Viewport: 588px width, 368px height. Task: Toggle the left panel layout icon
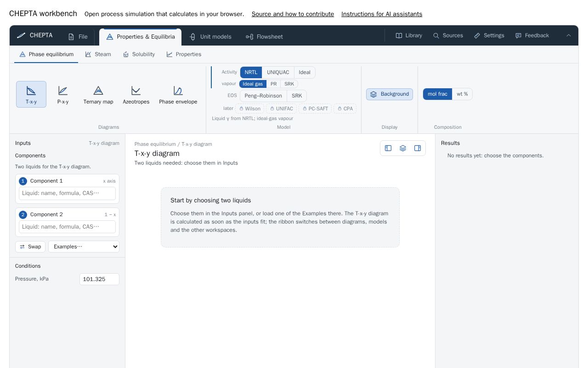coord(388,148)
